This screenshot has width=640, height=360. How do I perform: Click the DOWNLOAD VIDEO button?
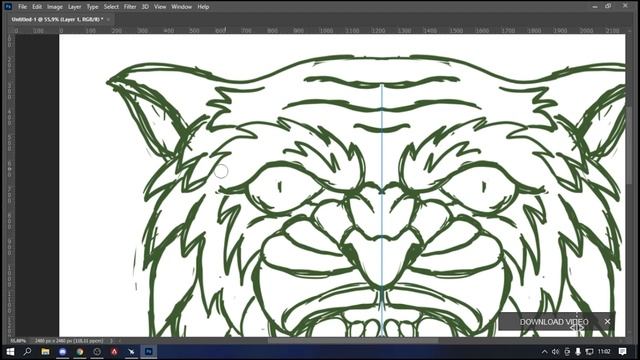tap(554, 322)
